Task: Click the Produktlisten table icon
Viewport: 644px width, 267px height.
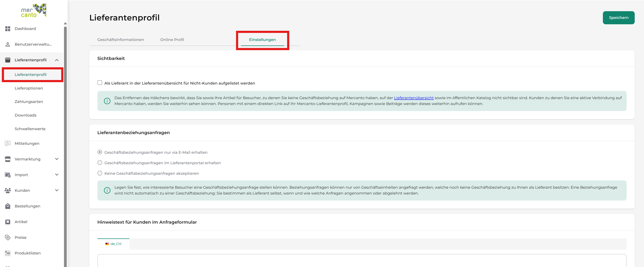Action: pyautogui.click(x=8, y=253)
